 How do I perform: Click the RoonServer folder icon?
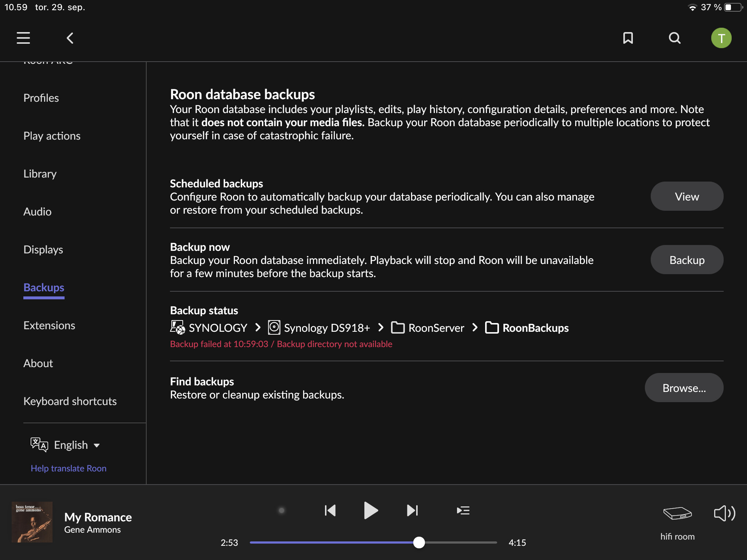398,327
